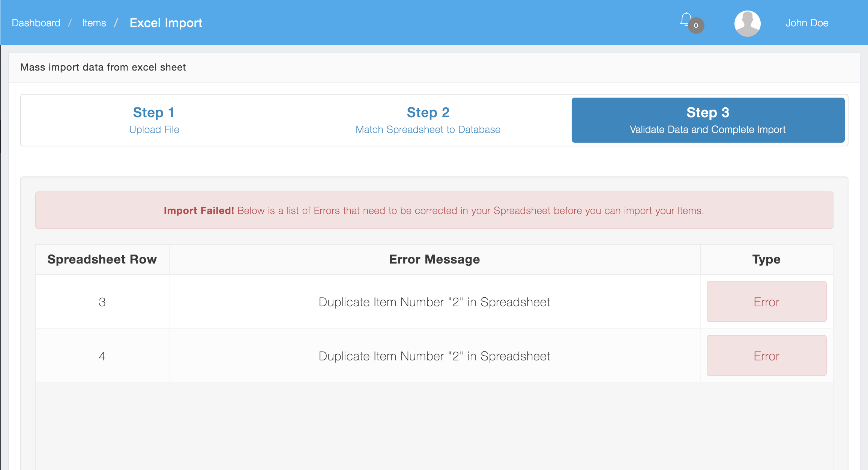Click the Error Message column header
Screen dimensions: 868x470
coord(434,259)
